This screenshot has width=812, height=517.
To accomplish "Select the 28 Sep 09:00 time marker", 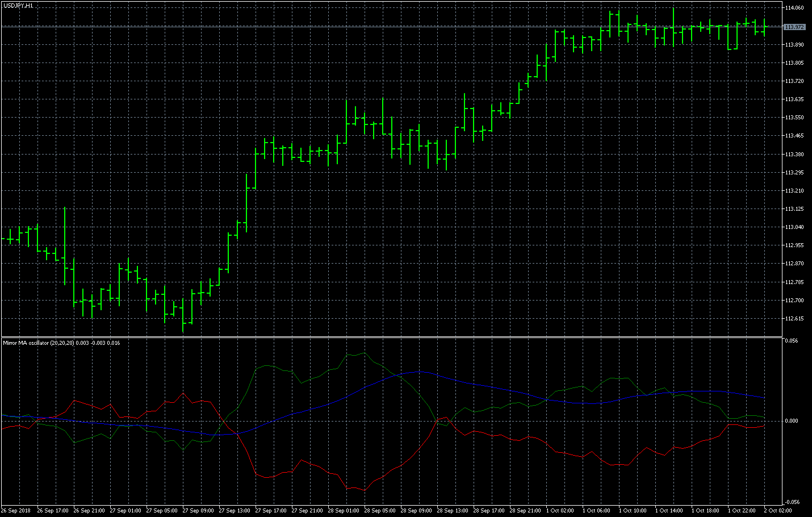I will [x=416, y=511].
